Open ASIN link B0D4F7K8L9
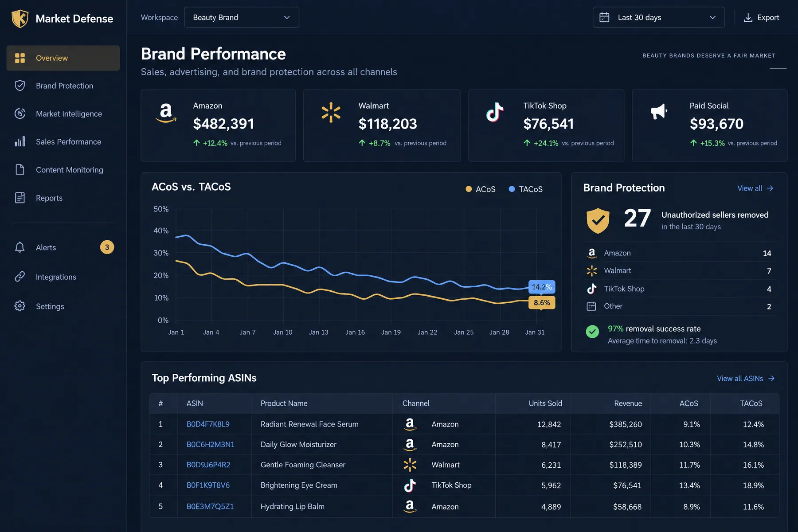The image size is (798, 532). [208, 424]
